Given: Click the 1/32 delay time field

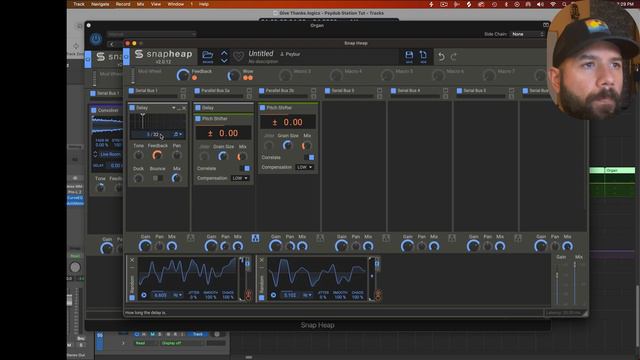Looking at the screenshot, I should coord(153,134).
